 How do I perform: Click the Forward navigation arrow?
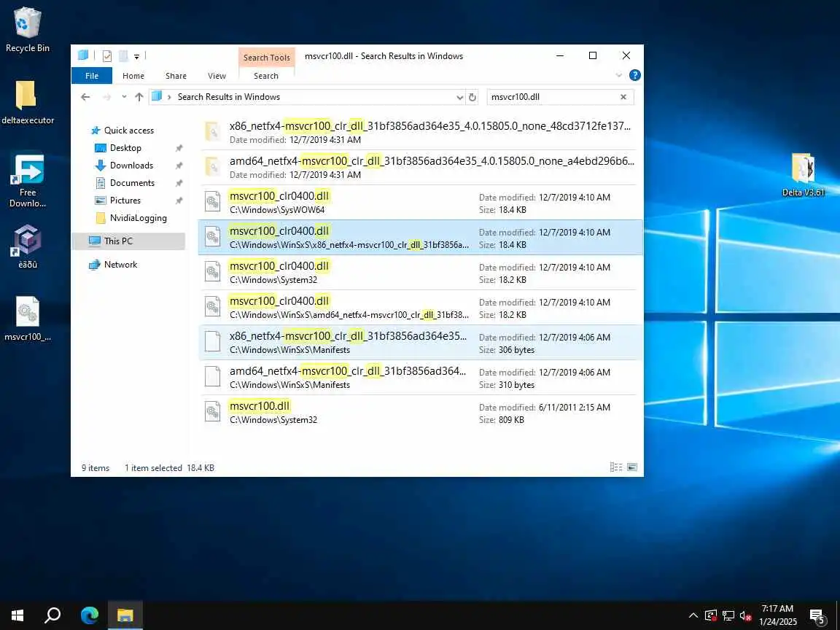pos(106,97)
